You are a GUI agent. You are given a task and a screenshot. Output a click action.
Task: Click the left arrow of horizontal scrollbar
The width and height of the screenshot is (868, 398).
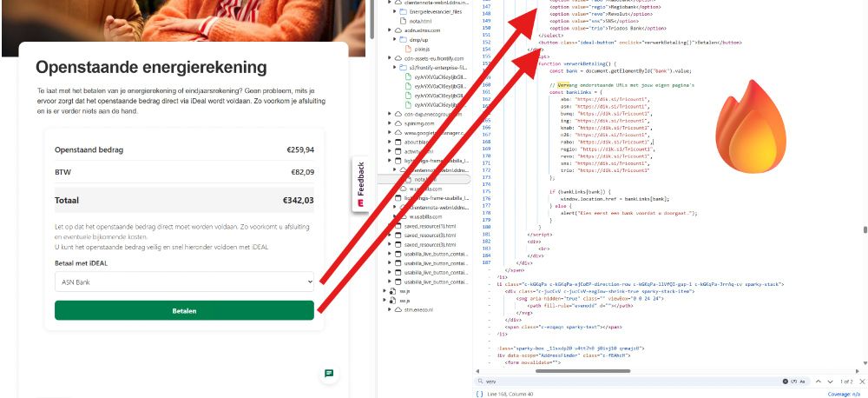[477, 371]
